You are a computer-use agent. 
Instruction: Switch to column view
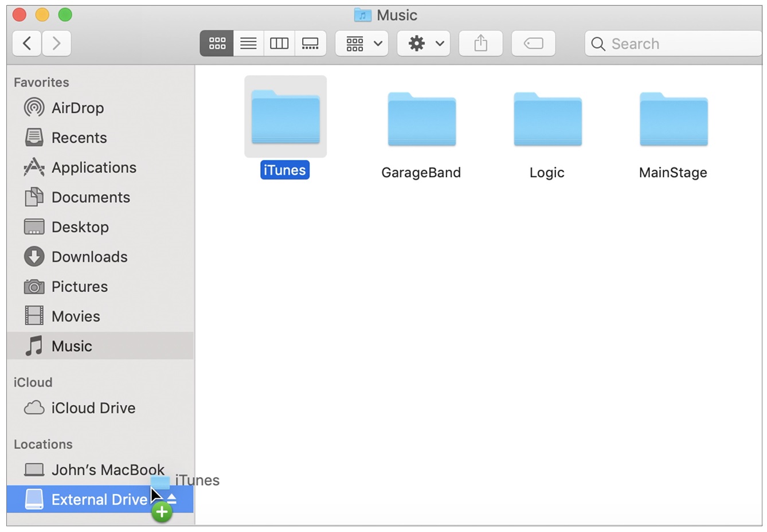279,44
